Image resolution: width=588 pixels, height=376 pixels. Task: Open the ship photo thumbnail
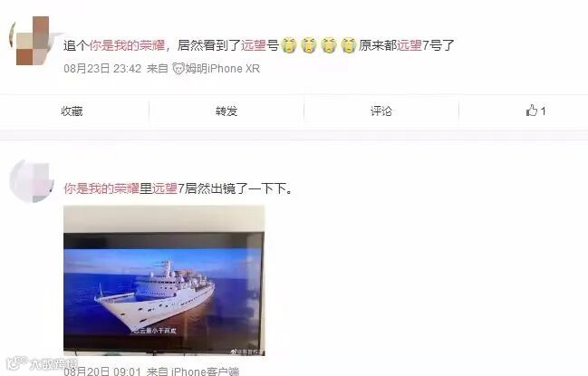pos(164,280)
